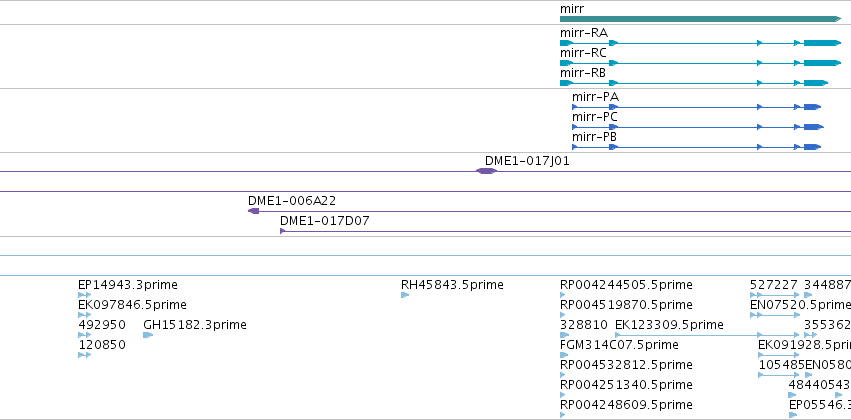Select the mirr-PA protein feature
This screenshot has width=851, height=420.
[696, 107]
